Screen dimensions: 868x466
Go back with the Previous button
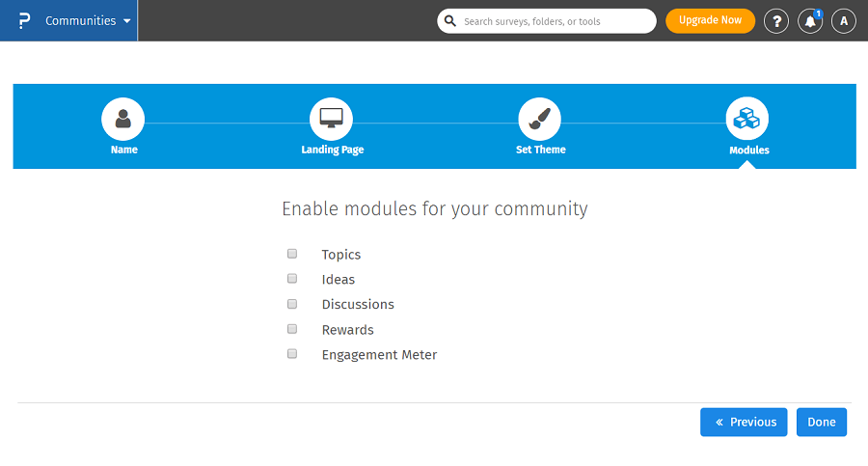[744, 422]
